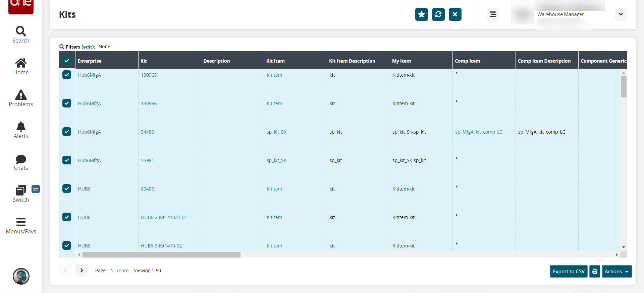Expand the user role dropdown arrow
The width and height of the screenshot is (644, 293).
[621, 14]
